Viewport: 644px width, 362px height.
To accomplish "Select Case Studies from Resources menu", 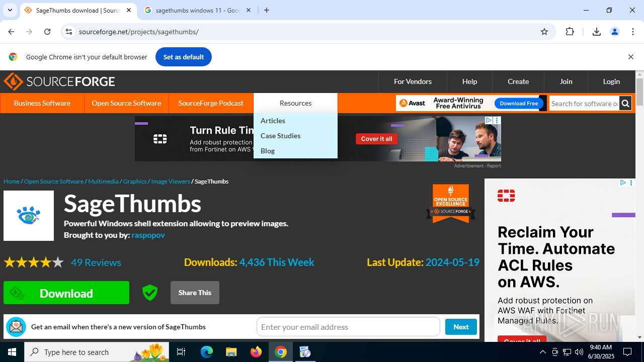I will [x=280, y=136].
